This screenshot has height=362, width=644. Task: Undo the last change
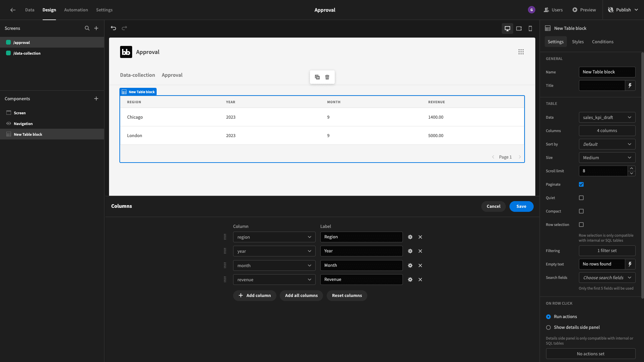pyautogui.click(x=113, y=28)
